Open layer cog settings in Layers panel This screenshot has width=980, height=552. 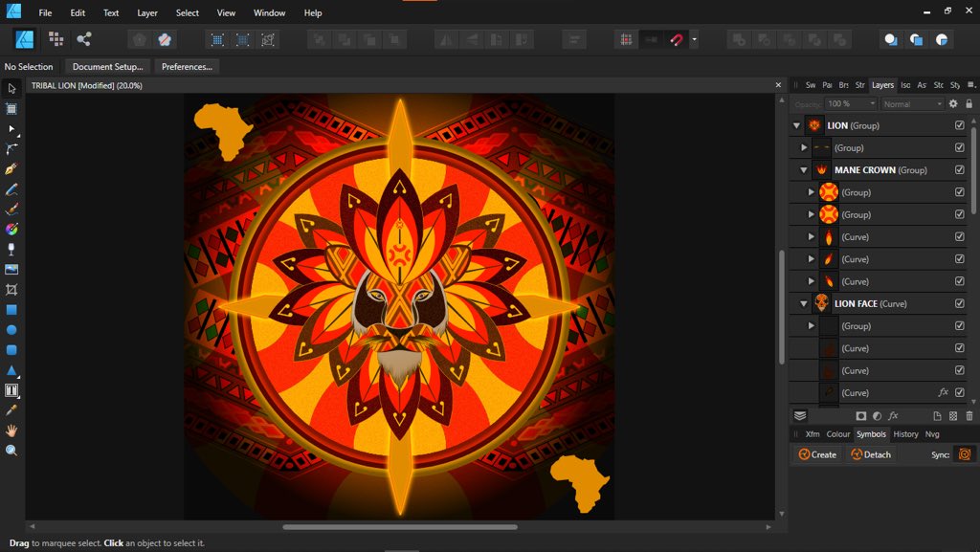pos(953,103)
